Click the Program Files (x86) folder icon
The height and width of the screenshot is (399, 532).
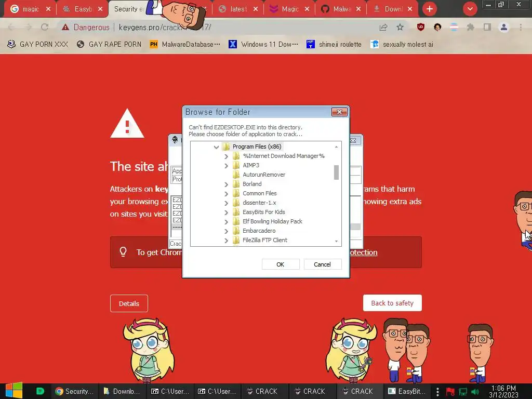pyautogui.click(x=226, y=147)
